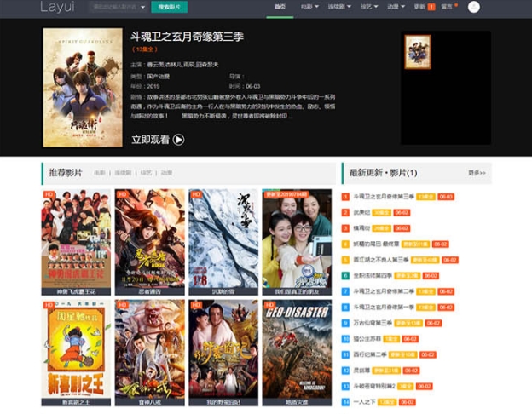Open the 忍者通告 movie poster
The width and height of the screenshot is (532, 414).
click(x=150, y=242)
